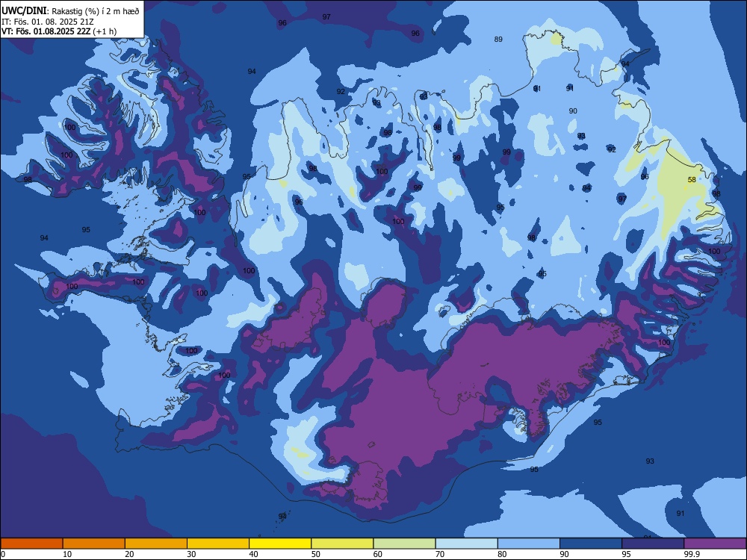Select the "Rakastig (%) í 2 m hæð" label
Image resolution: width=747 pixels, height=560 pixels.
tap(96, 11)
